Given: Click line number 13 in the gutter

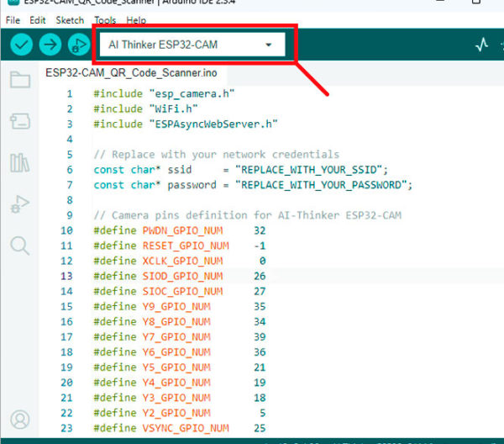Looking at the screenshot, I should pyautogui.click(x=66, y=276).
